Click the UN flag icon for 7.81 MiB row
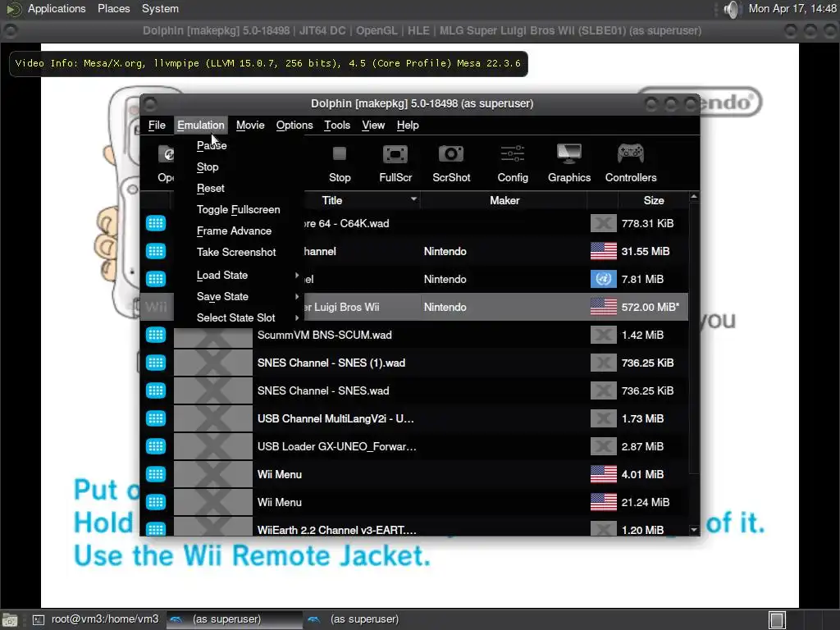The width and height of the screenshot is (840, 630). tap(603, 279)
